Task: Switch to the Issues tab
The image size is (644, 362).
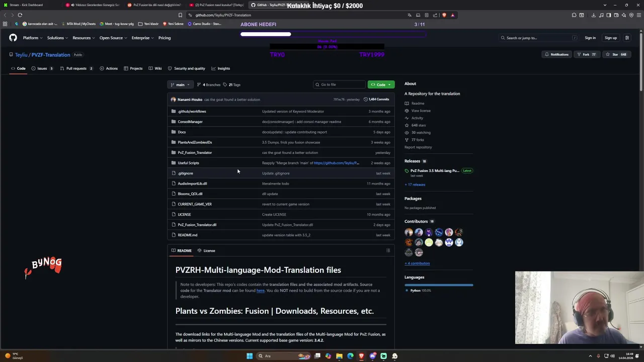Action: pos(43,68)
